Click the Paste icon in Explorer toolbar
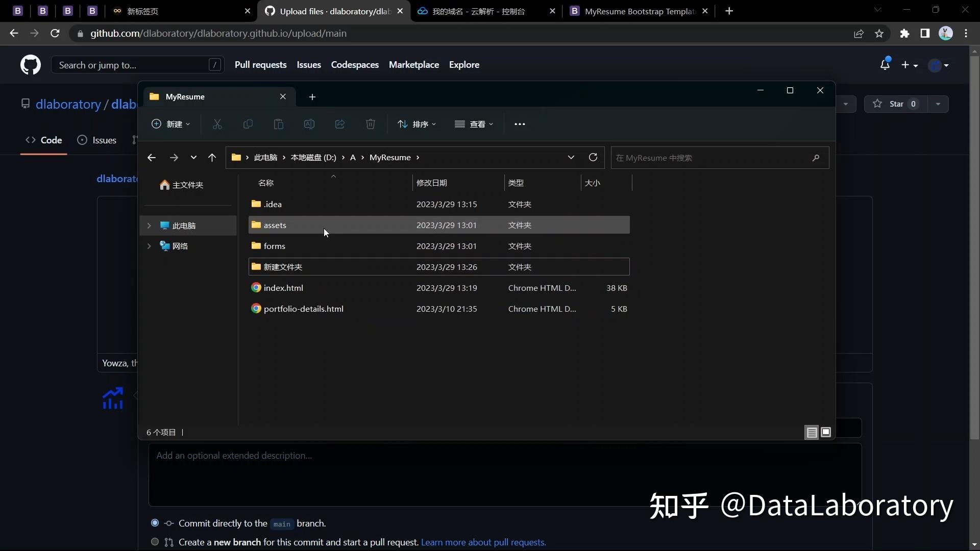 point(279,124)
